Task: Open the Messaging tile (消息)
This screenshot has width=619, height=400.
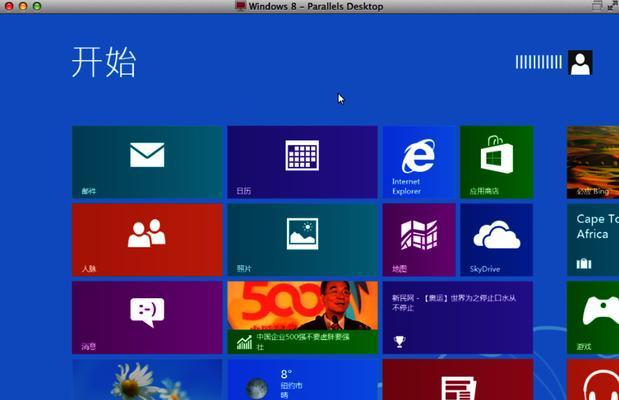Action: 147,317
